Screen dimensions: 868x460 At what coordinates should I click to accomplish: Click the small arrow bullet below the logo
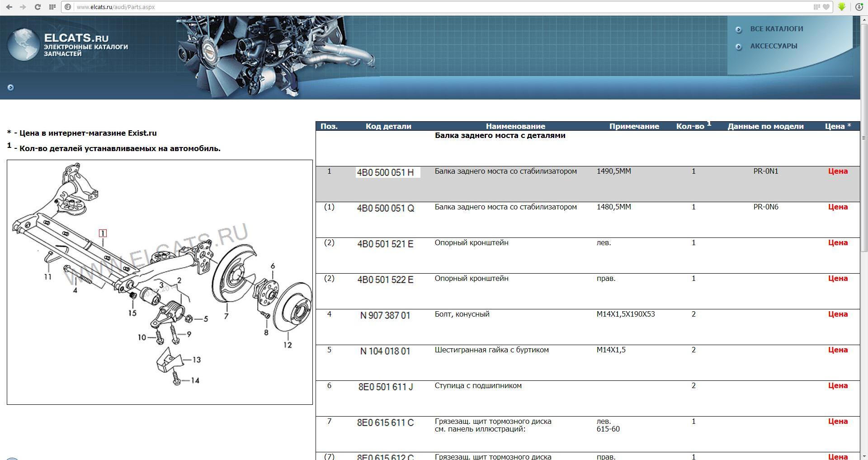click(10, 87)
